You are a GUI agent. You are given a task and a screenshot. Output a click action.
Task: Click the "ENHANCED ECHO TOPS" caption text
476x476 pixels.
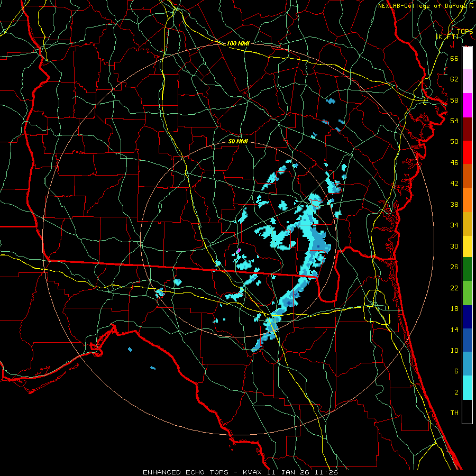coord(186,472)
